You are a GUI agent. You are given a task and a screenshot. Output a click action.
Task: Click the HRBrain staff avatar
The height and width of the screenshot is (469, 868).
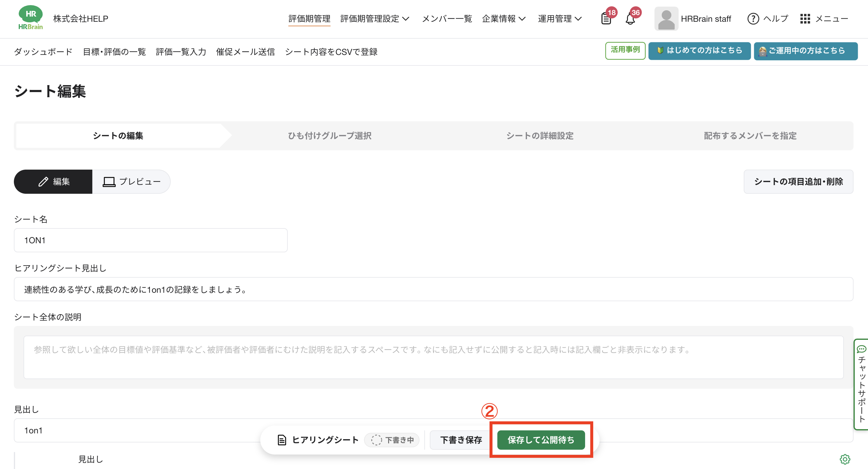pos(666,19)
